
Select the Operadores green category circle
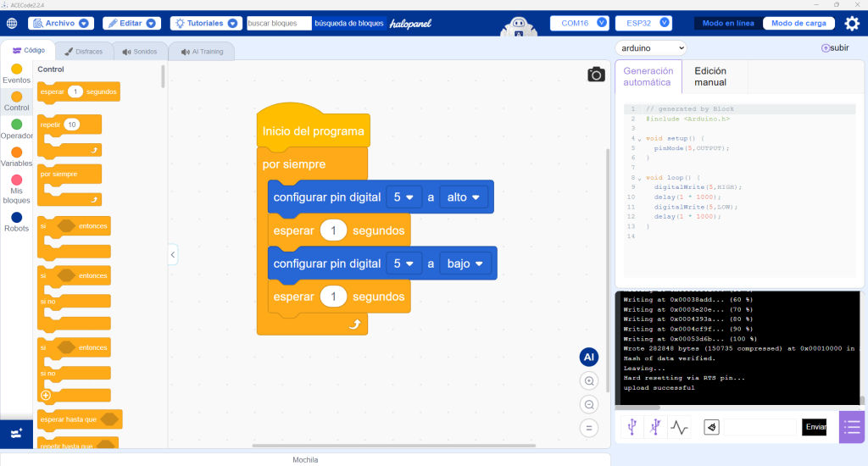tap(17, 125)
